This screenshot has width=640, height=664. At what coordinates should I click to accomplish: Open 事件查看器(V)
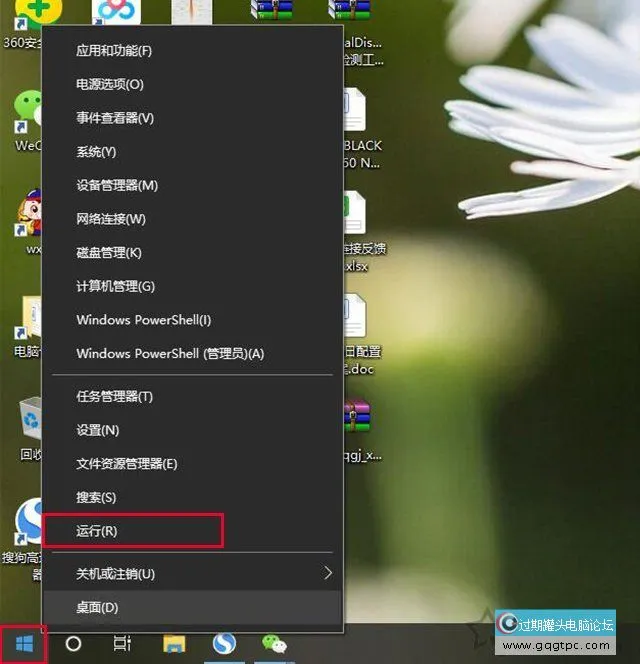(192, 118)
